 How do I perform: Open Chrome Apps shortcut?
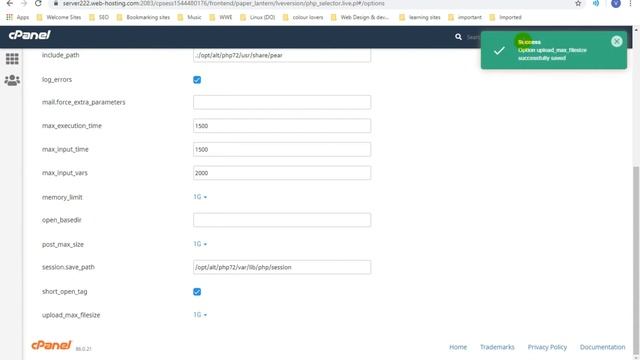[x=17, y=17]
